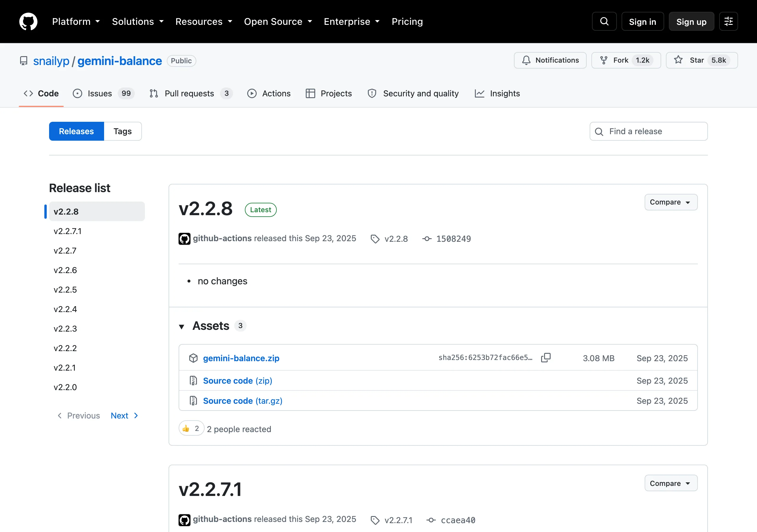Go to Next page of release list
Screen dimensions: 757x532
point(124,416)
